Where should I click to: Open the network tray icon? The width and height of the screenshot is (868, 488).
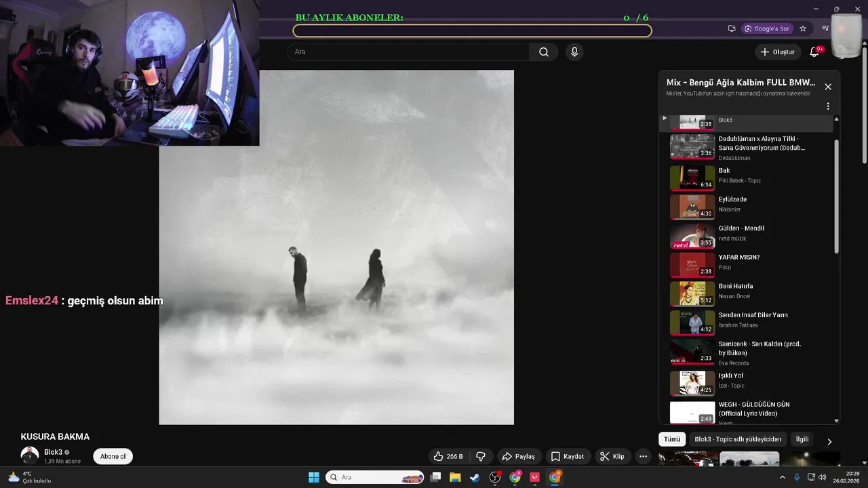pos(810,477)
